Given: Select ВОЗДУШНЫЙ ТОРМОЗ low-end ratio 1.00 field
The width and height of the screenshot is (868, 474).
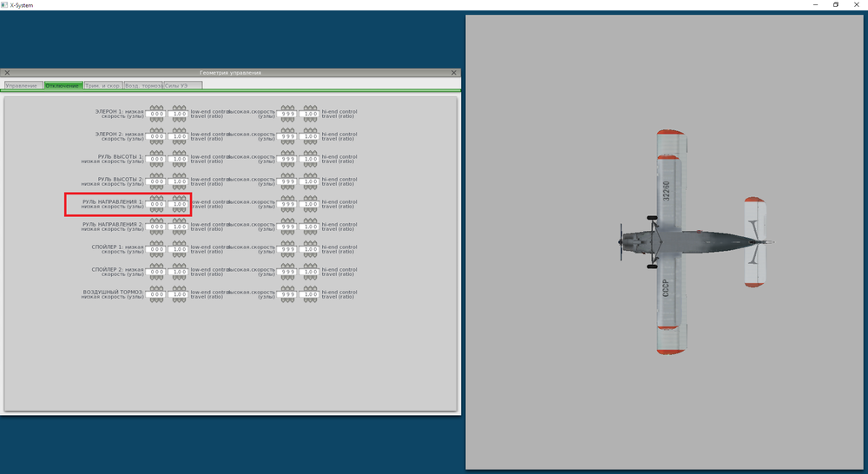Looking at the screenshot, I should 180,294.
